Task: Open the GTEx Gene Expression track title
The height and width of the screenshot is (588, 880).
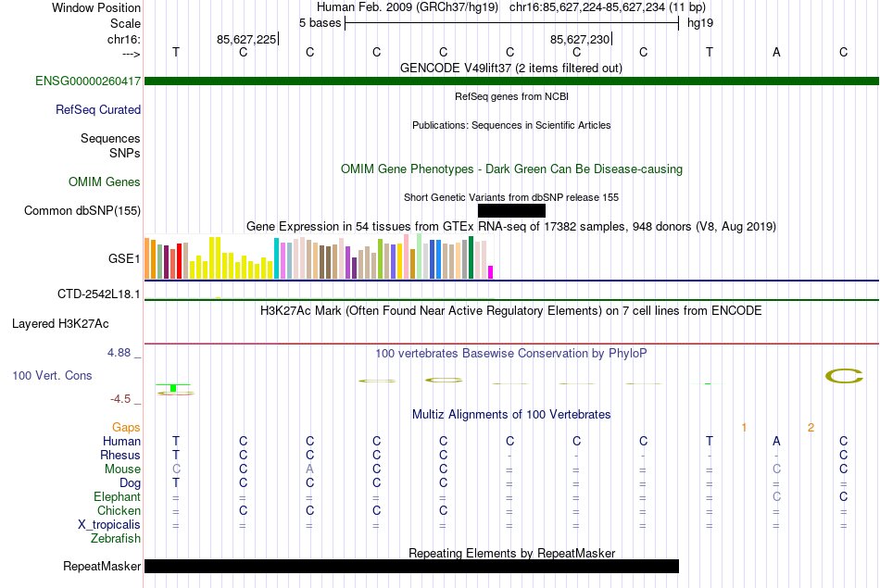Action: (511, 226)
